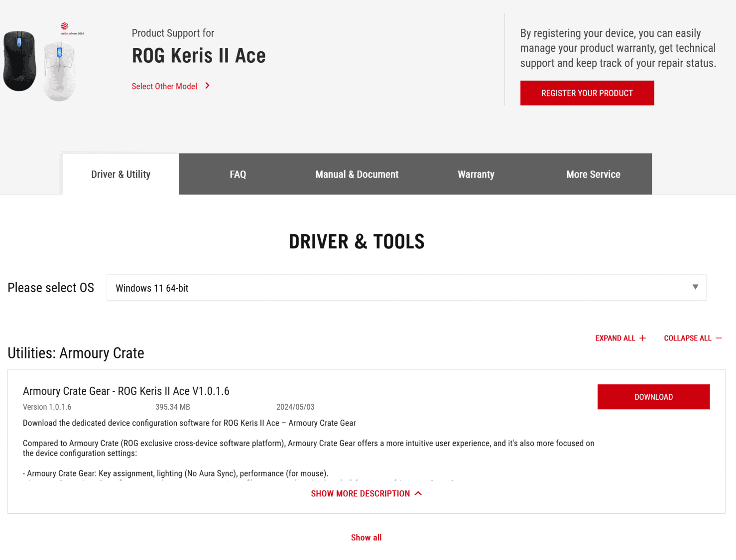Click the 395.34 MB file size
736x560 pixels.
coord(173,407)
